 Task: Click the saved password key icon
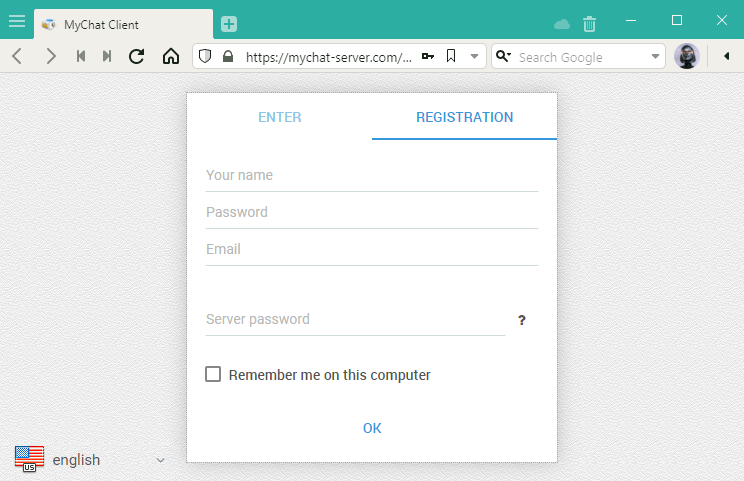coord(428,57)
